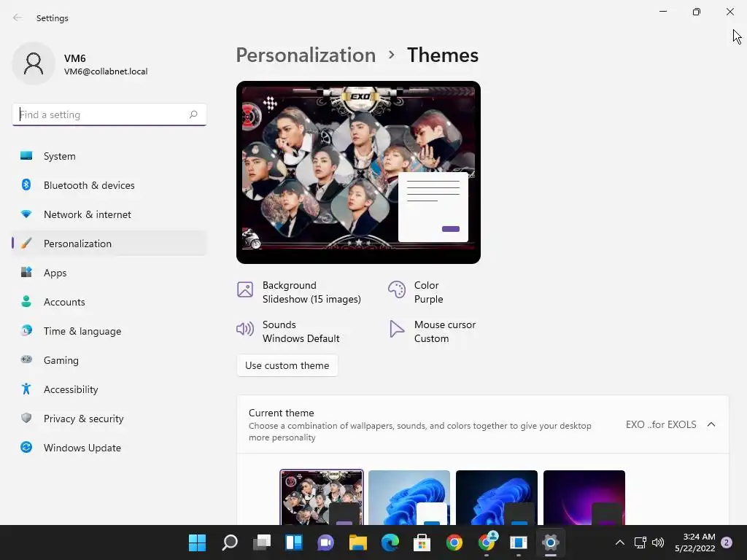
Task: Select Personalization in the sidebar
Action: tap(109, 244)
